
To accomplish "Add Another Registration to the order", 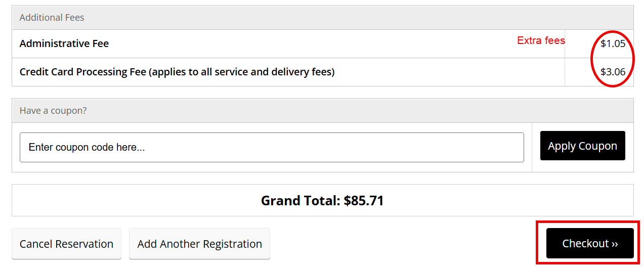I will (199, 244).
